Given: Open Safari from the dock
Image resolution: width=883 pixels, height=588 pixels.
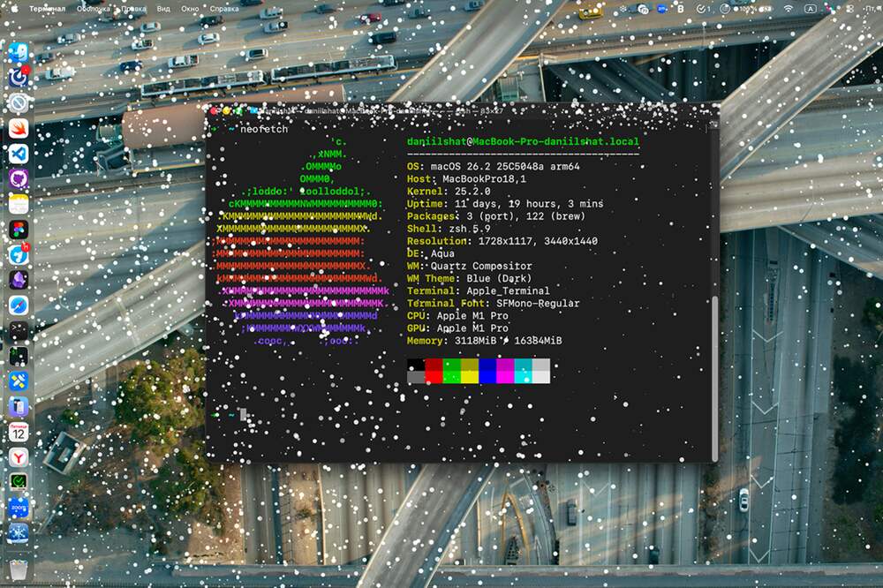Looking at the screenshot, I should [19, 305].
